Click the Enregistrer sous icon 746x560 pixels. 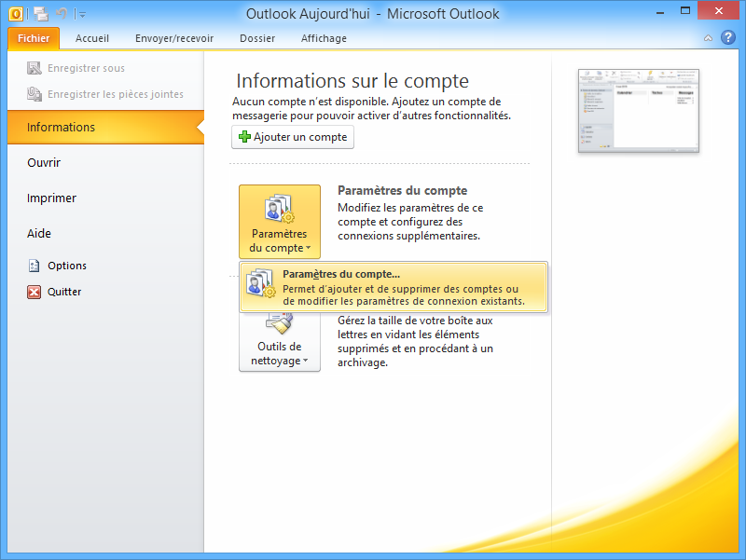35,67
